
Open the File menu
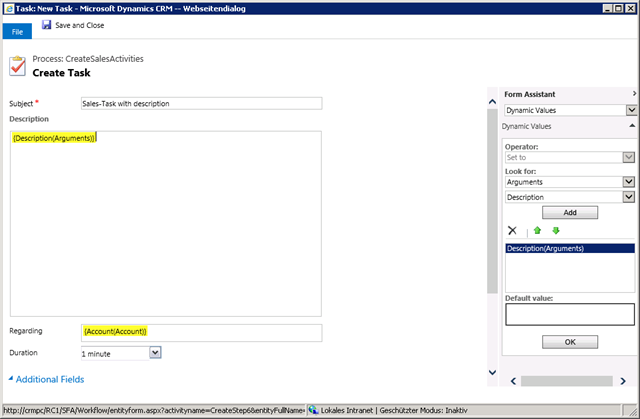pyautogui.click(x=17, y=32)
